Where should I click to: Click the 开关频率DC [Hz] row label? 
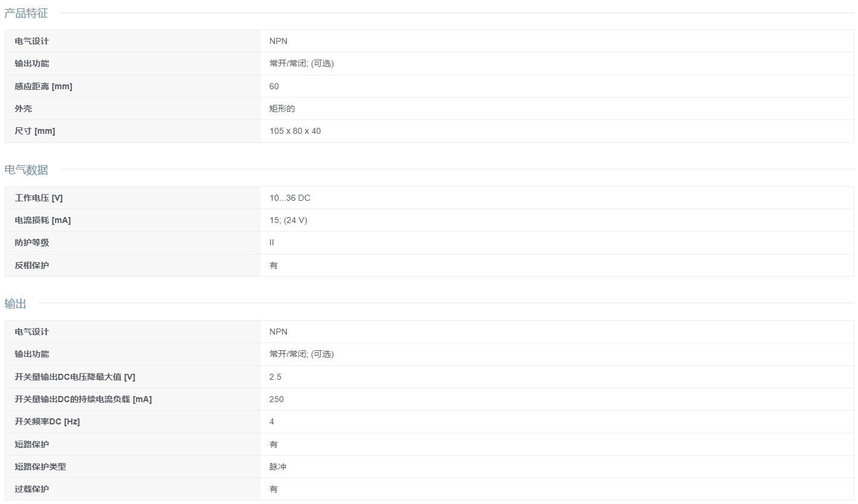pyautogui.click(x=47, y=421)
